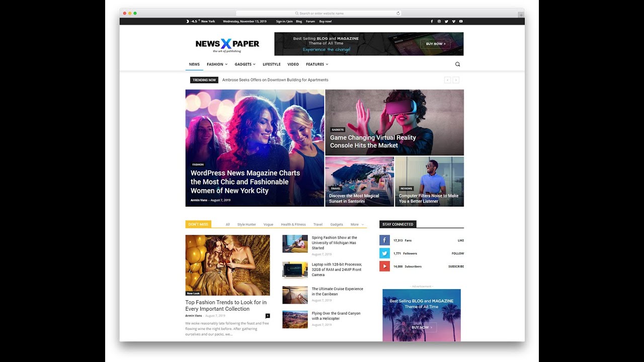Select the All filter tab
This screenshot has height=362, width=644.
(x=227, y=225)
